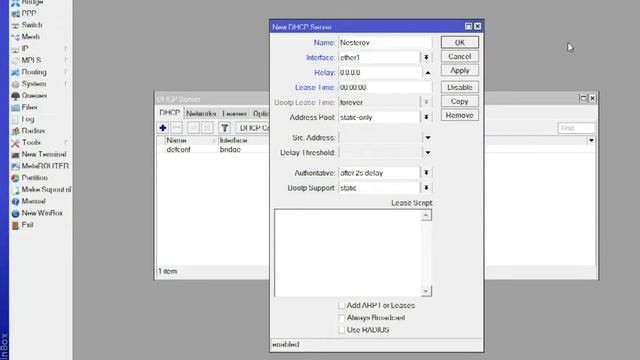Open the Bootp Support dropdown
This screenshot has width=640, height=360.
(x=426, y=188)
